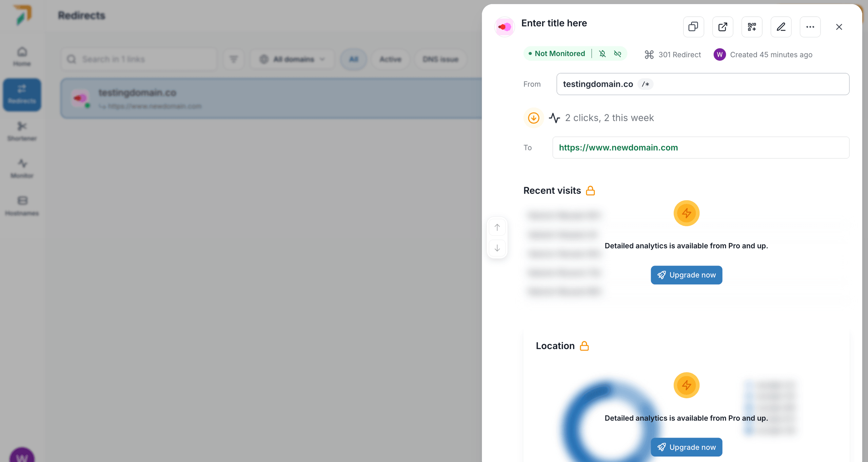Click Created 45 minutes ago text
The image size is (868, 462).
771,55
